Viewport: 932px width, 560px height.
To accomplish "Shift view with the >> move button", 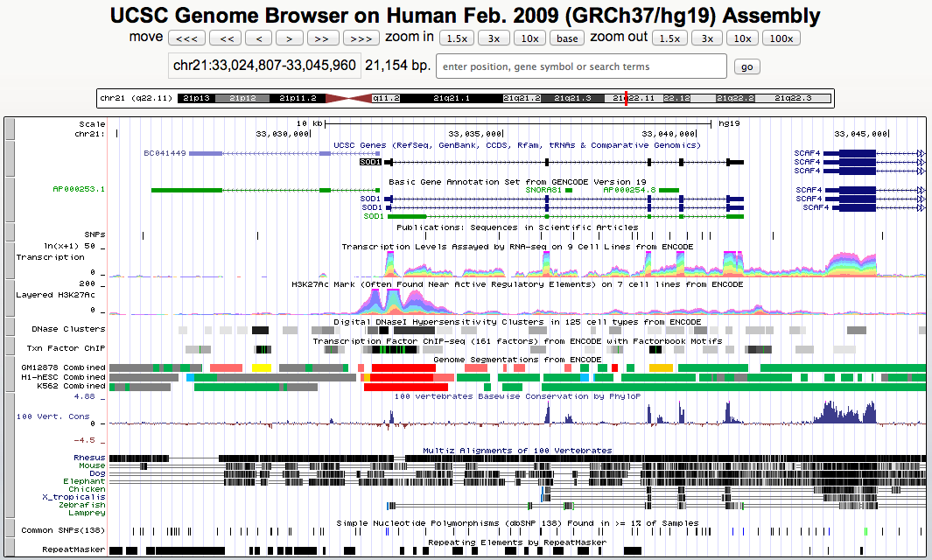I will 322,38.
